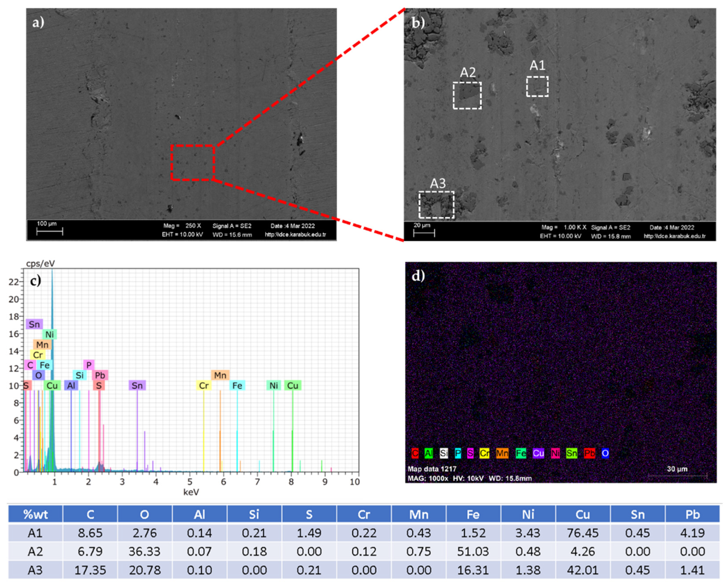Viewport: 728px width, 586px height.
Task: Select the Fe column header in the table
Action: coord(473,514)
